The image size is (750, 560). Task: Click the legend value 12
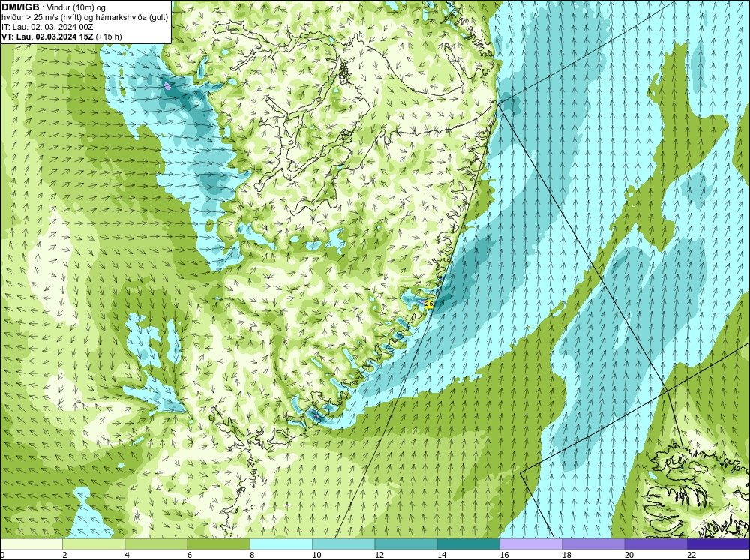click(x=379, y=555)
